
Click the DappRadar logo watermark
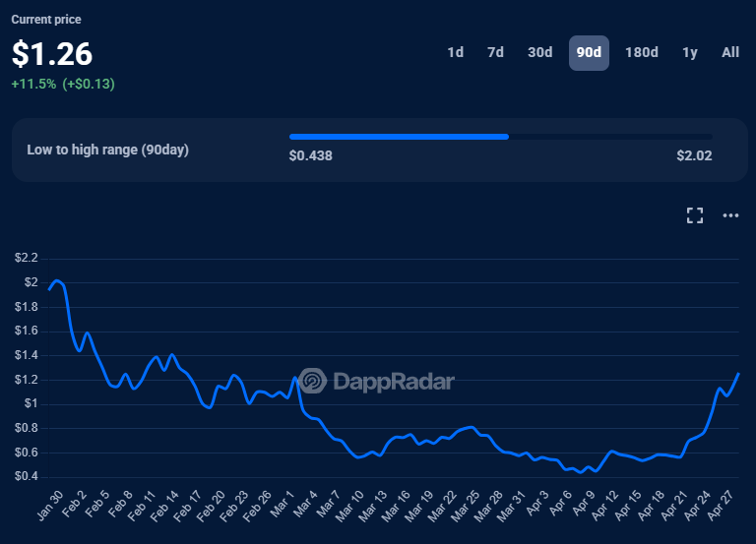point(377,381)
